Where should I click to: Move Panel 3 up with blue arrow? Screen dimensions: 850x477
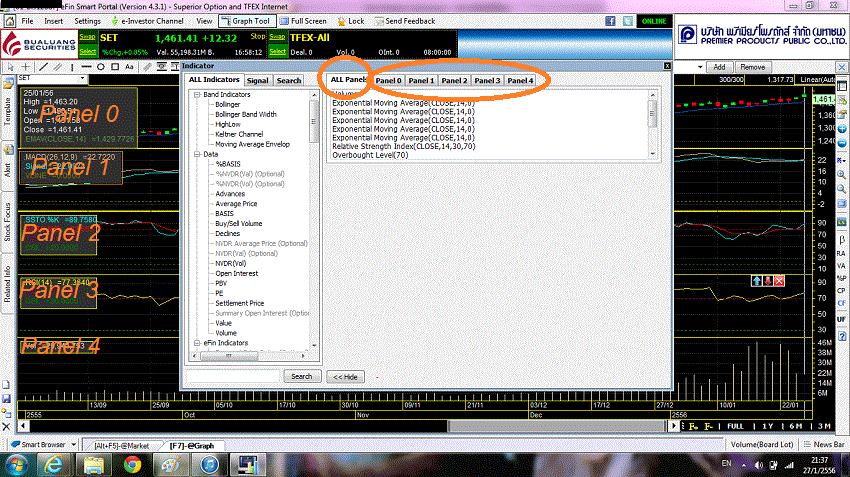point(757,281)
